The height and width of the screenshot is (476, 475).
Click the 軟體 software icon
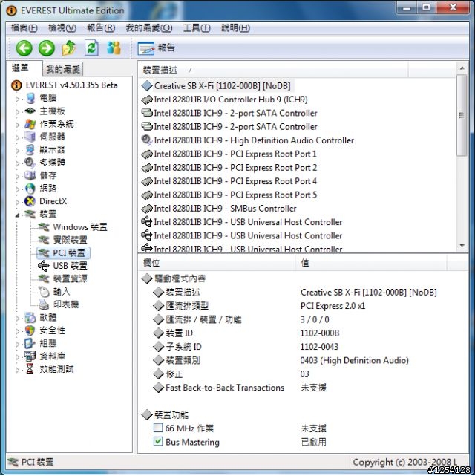[x=30, y=318]
